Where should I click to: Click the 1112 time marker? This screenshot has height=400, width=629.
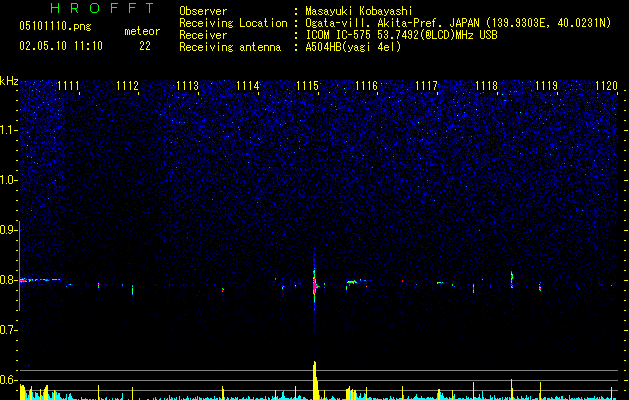(x=128, y=86)
